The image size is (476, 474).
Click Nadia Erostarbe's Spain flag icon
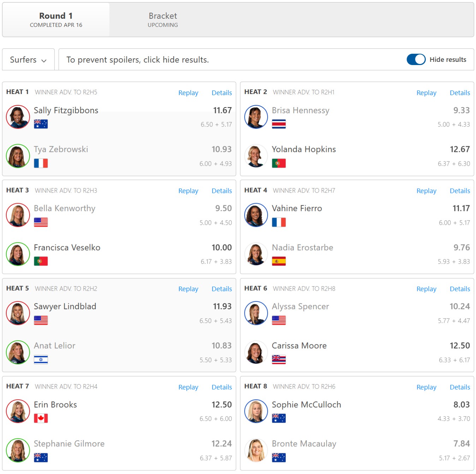pyautogui.click(x=279, y=262)
